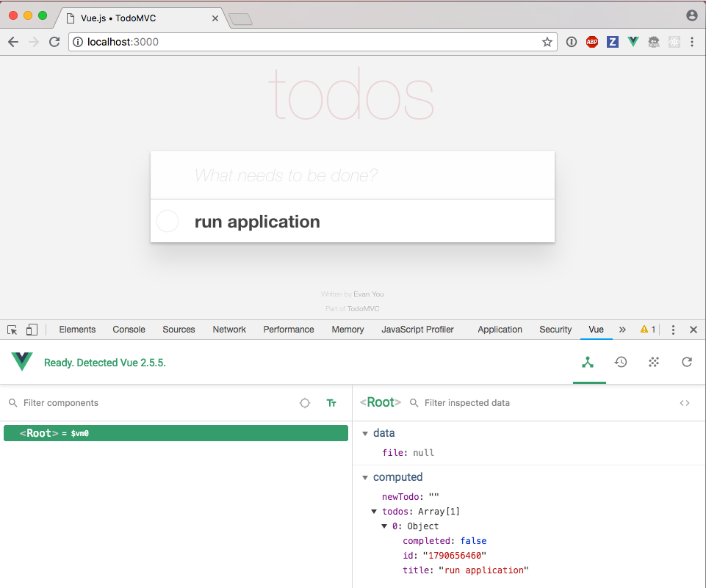Open the Evan You link
The width and height of the screenshot is (706, 588).
click(369, 294)
